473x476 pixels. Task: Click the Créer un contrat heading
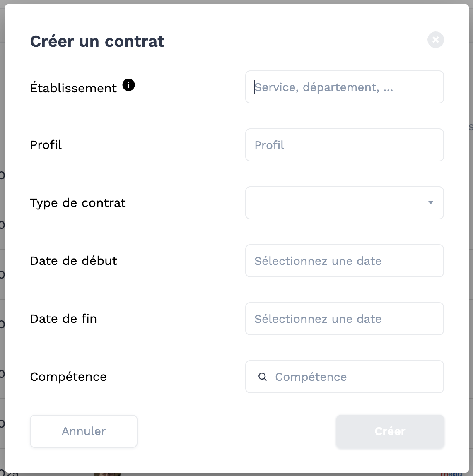tap(97, 41)
